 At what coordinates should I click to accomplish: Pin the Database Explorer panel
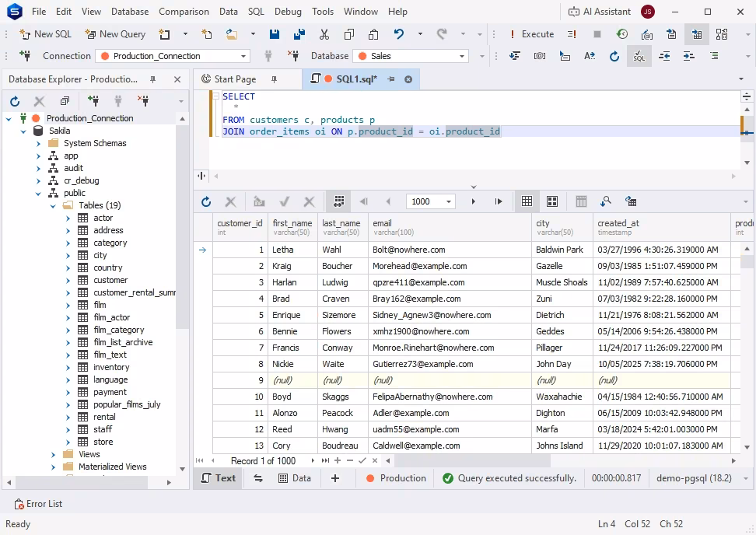pyautogui.click(x=153, y=79)
